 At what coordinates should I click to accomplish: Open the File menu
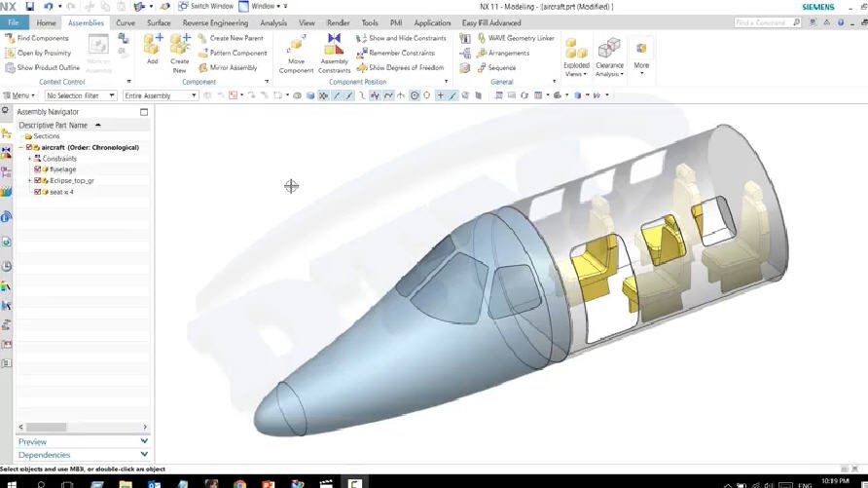pyautogui.click(x=14, y=22)
